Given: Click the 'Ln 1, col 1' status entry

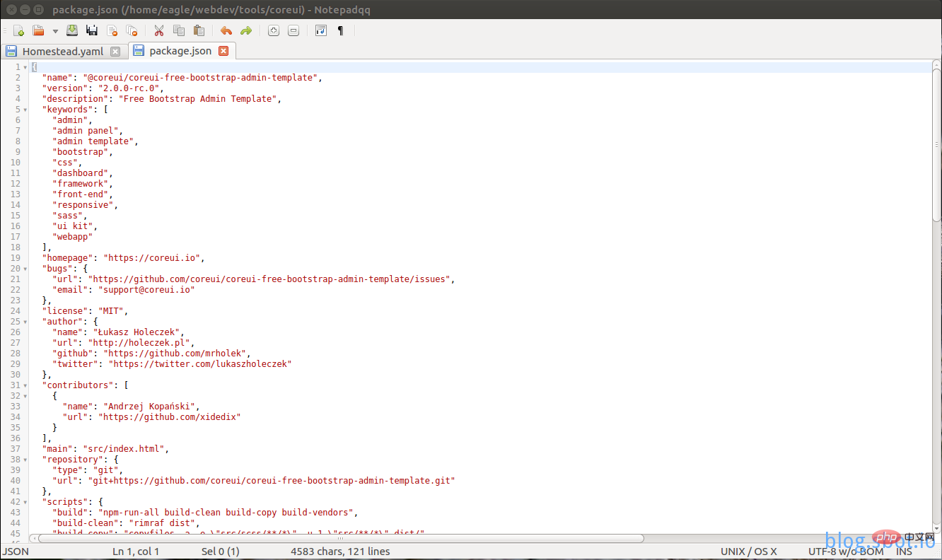Looking at the screenshot, I should point(136,552).
